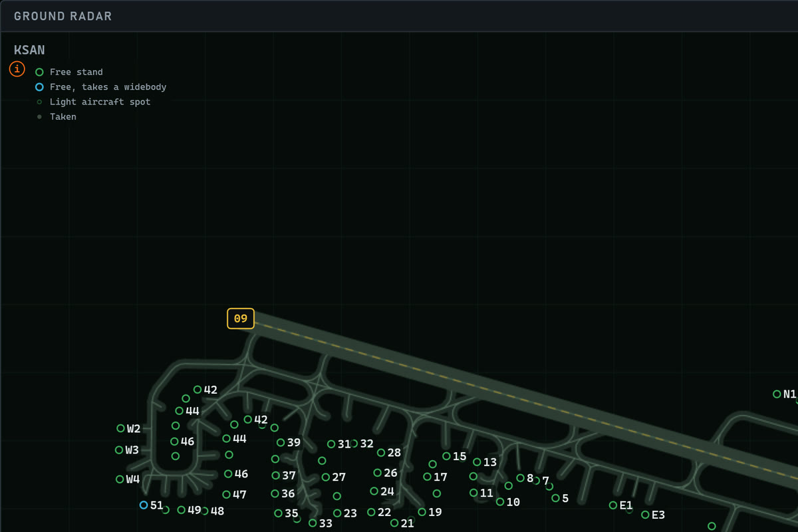Select stand 19 marker

tap(422, 512)
